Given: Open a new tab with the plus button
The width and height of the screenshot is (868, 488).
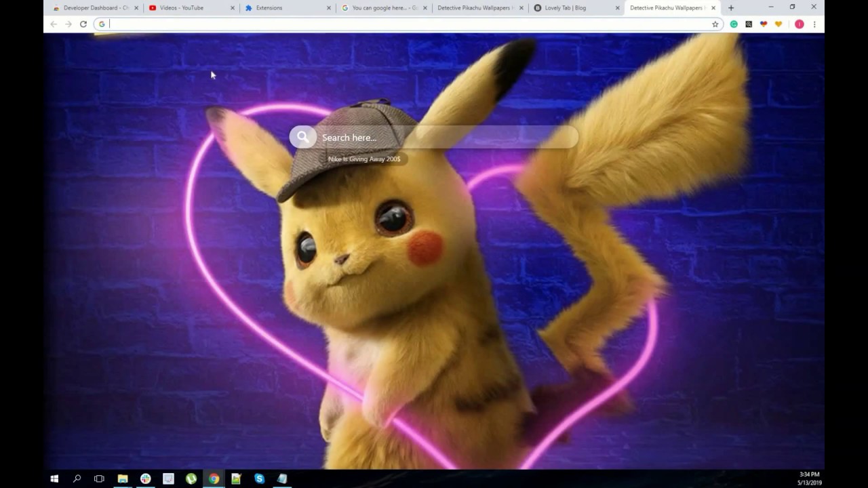Looking at the screenshot, I should click(730, 7).
